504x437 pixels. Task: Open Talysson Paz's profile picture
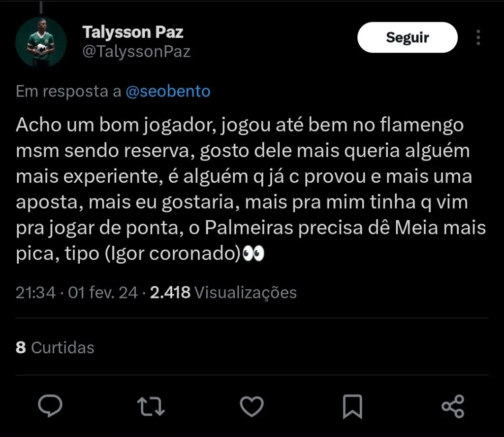point(41,41)
